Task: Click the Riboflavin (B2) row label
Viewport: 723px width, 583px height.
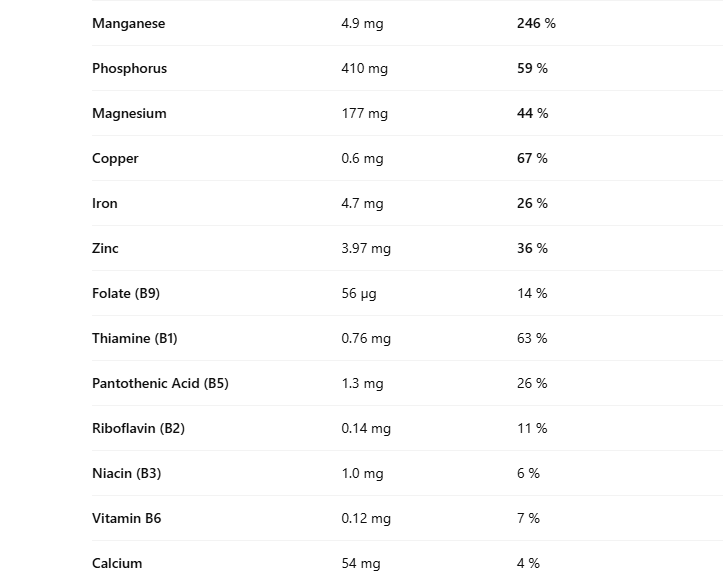Action: coord(138,428)
